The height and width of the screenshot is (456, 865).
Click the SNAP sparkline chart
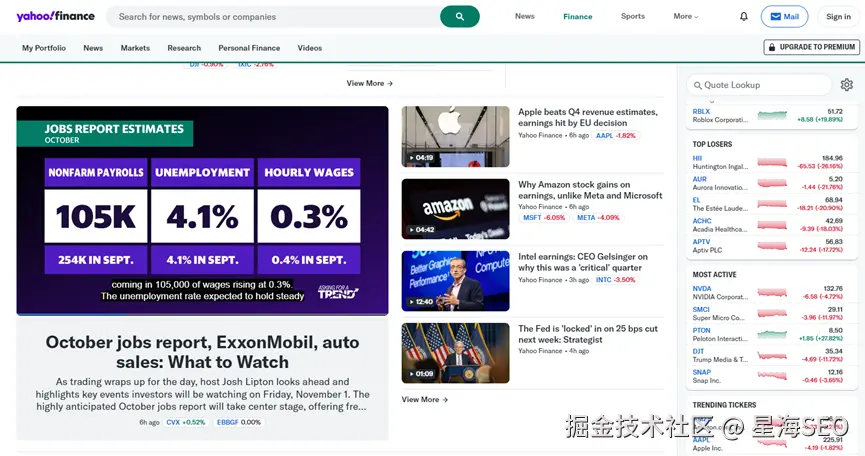pyautogui.click(x=772, y=376)
